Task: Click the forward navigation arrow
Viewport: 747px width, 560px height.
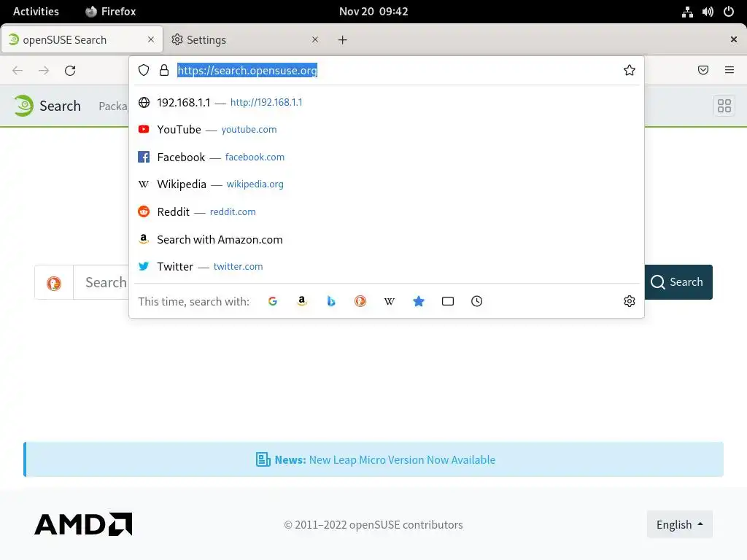Action: pos(44,71)
